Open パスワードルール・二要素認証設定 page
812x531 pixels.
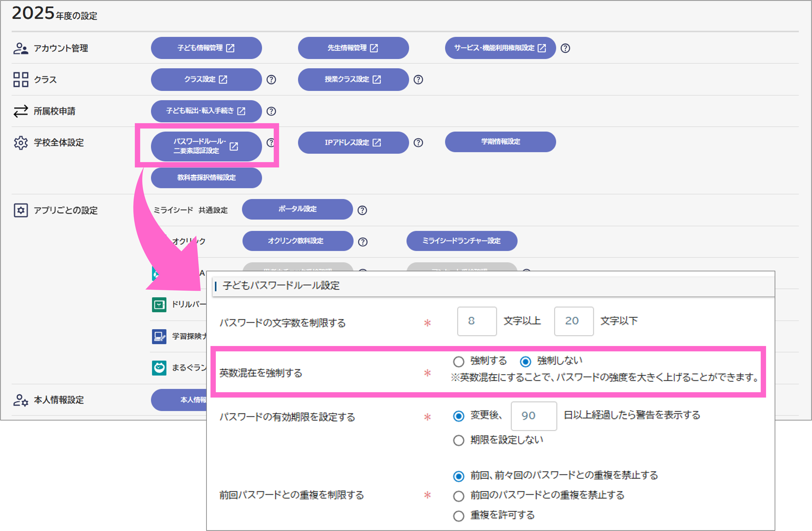coord(206,146)
